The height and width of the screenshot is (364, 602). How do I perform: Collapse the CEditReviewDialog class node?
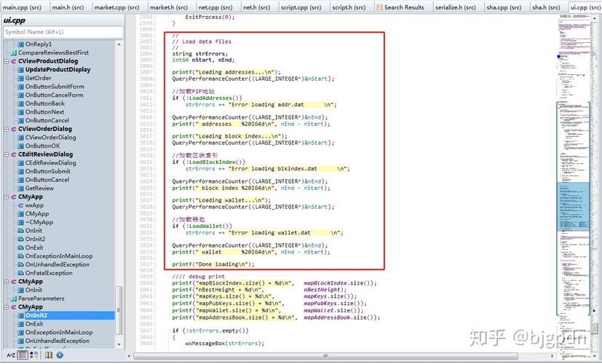(x=7, y=154)
